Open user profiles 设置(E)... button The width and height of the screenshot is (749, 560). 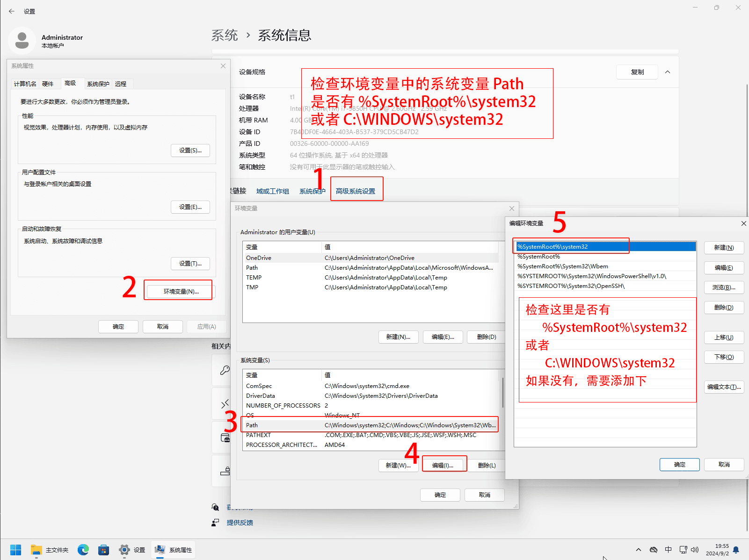point(190,207)
